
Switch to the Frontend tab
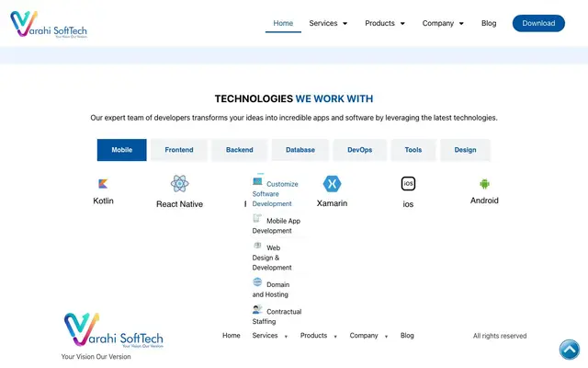coord(179,150)
